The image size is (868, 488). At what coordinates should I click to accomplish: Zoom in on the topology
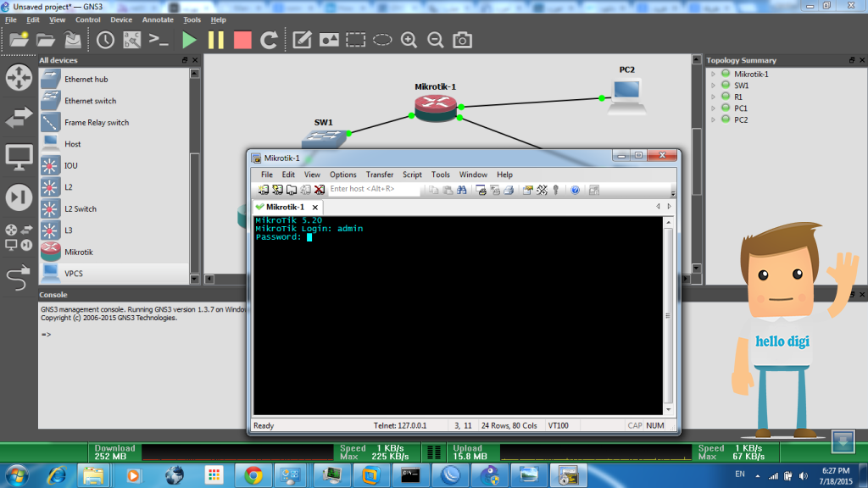point(409,40)
